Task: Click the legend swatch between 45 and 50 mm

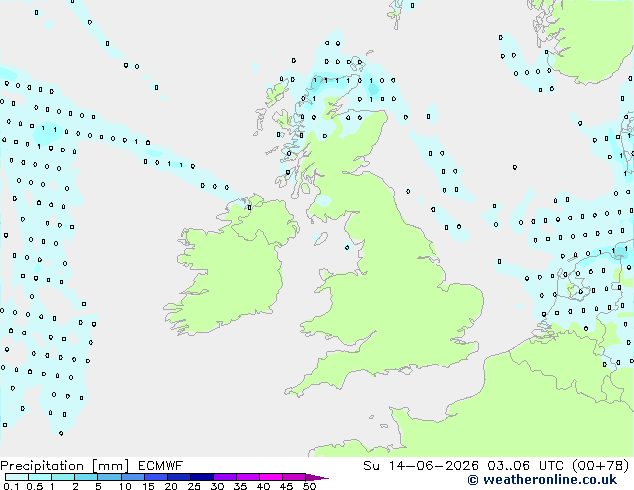Action: (294, 477)
